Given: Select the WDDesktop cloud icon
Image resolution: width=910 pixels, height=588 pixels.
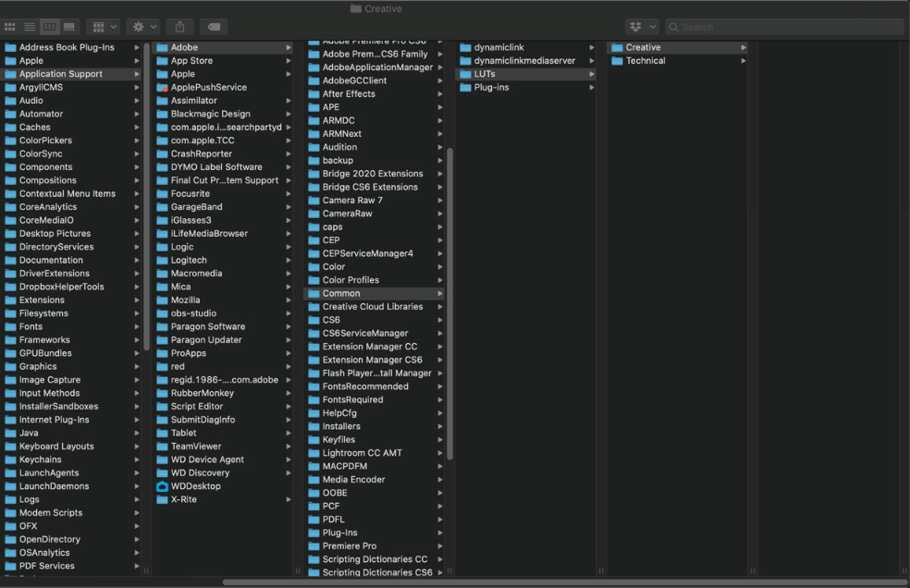Looking at the screenshot, I should 165,485.
